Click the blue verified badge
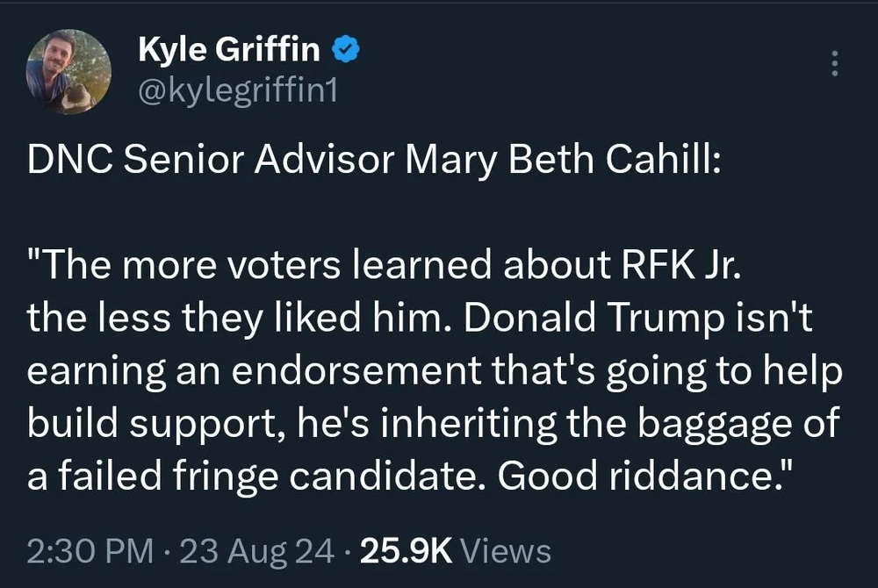The width and height of the screenshot is (878, 588). click(x=345, y=51)
